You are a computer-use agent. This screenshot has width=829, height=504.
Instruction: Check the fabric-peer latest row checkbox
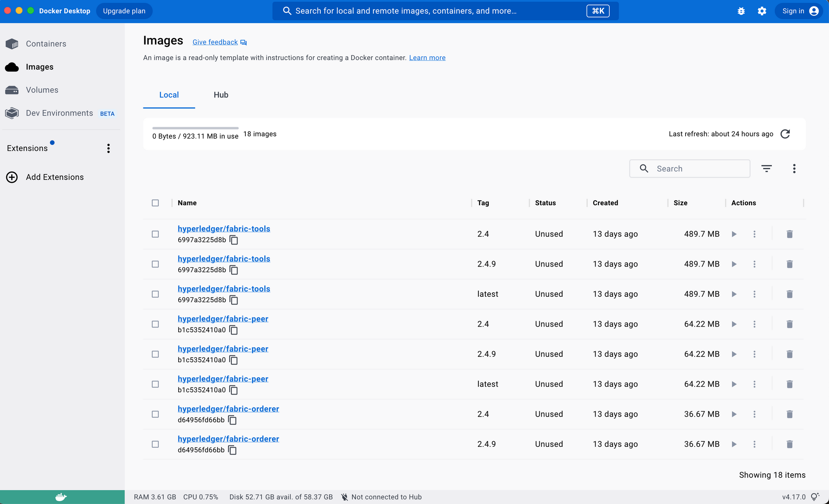[x=155, y=384]
